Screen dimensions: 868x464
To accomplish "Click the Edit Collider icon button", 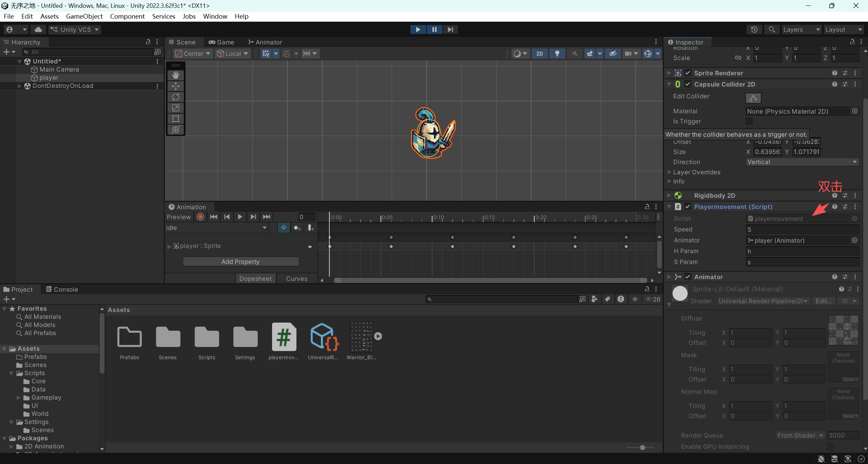I will [753, 98].
